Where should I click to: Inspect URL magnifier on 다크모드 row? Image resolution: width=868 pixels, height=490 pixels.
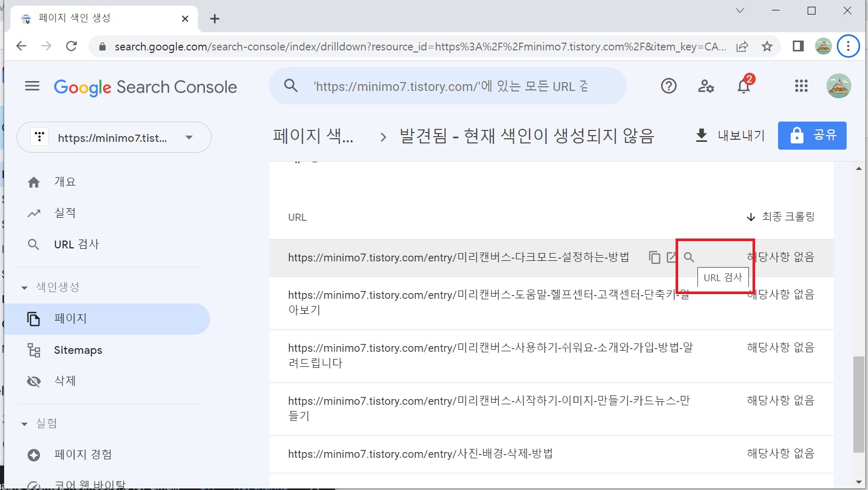coord(689,257)
